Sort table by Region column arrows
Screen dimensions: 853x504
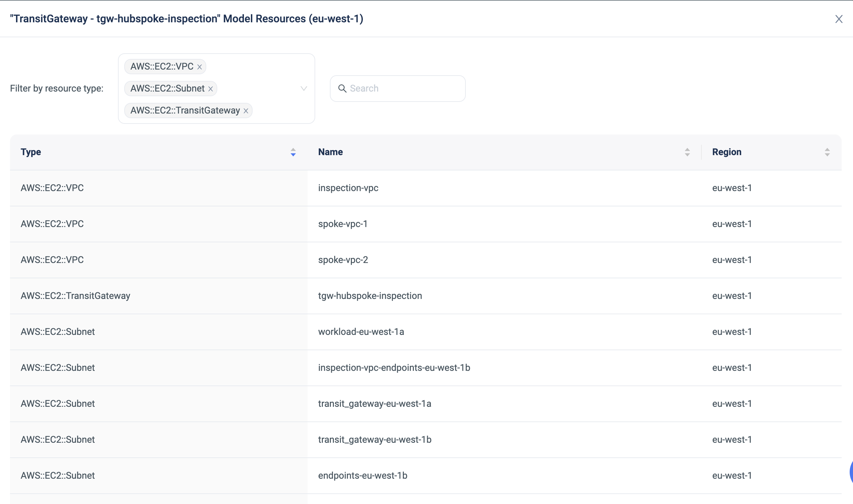(827, 152)
